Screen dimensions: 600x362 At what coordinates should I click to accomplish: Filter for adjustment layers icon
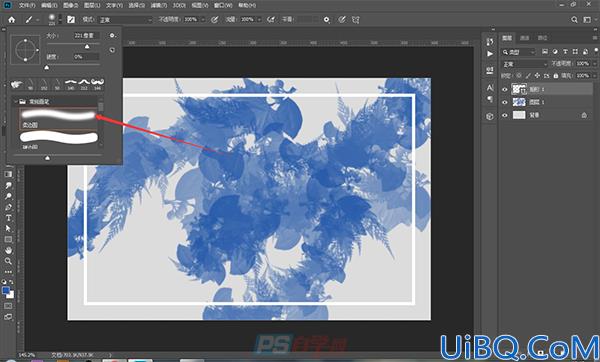(555, 52)
